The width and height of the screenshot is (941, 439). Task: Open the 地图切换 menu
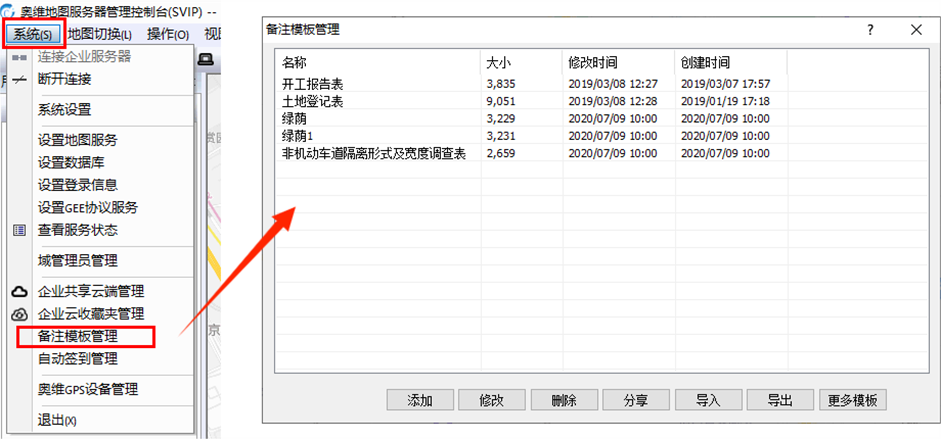pos(99,34)
